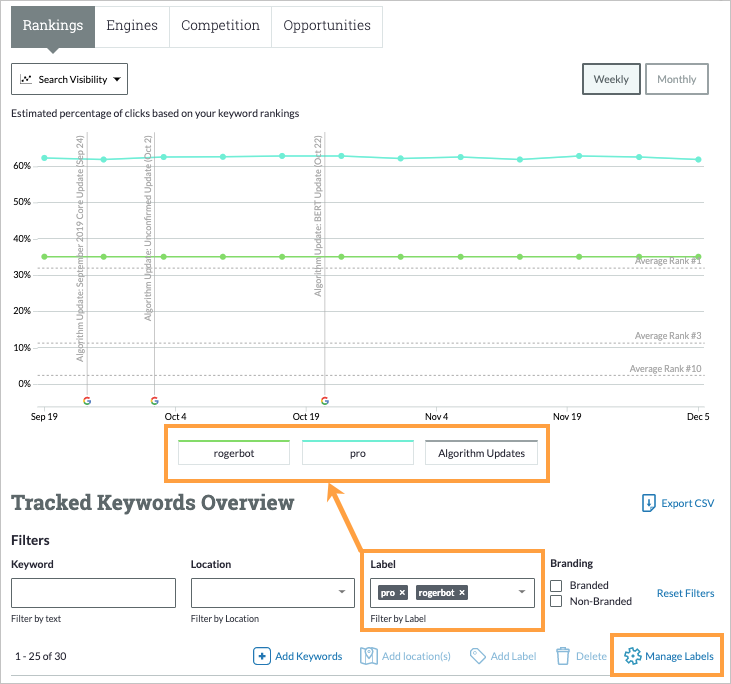Expand the Label filter dropdown arrow
This screenshot has width=731, height=684.
coord(522,593)
